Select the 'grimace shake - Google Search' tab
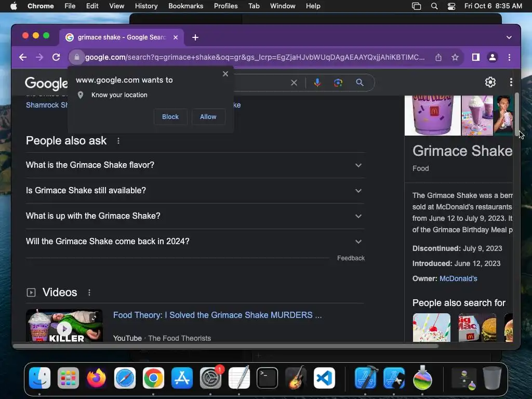 [122, 37]
